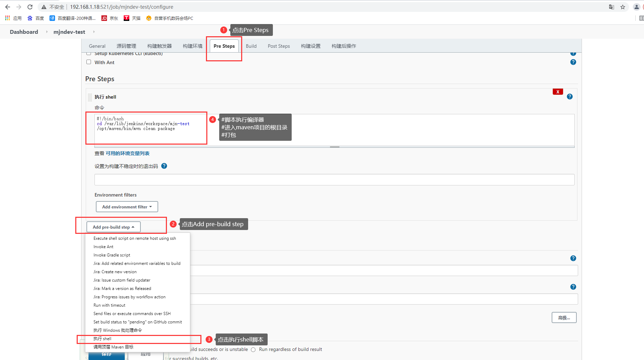Open the 可用的环境变量列表 link
The width and height of the screenshot is (644, 360).
[x=128, y=153]
